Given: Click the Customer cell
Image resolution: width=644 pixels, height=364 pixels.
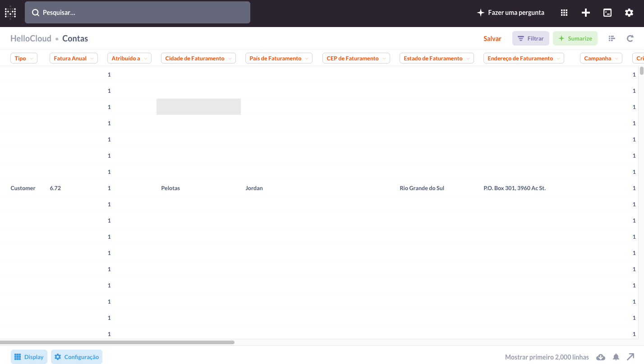Looking at the screenshot, I should click(23, 188).
